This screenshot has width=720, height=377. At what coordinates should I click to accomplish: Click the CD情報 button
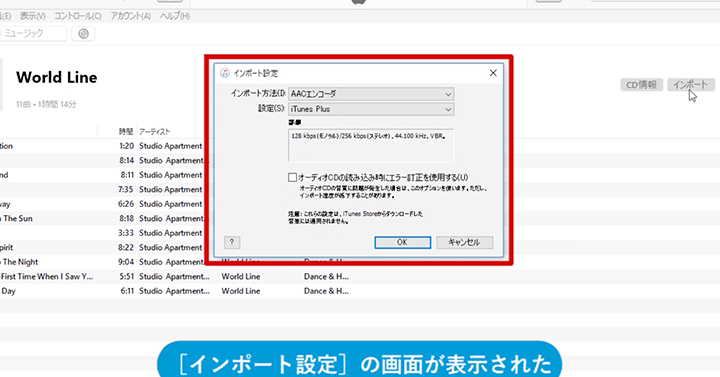pyautogui.click(x=641, y=85)
